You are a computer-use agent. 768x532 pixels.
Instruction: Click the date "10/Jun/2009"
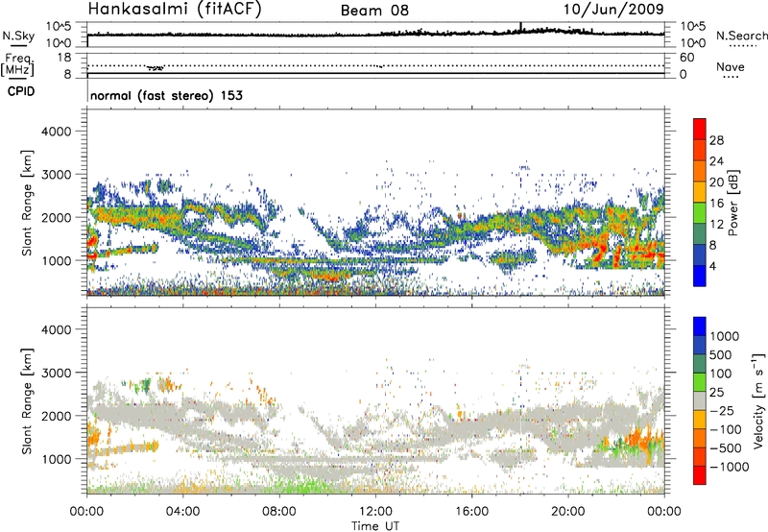coord(613,9)
